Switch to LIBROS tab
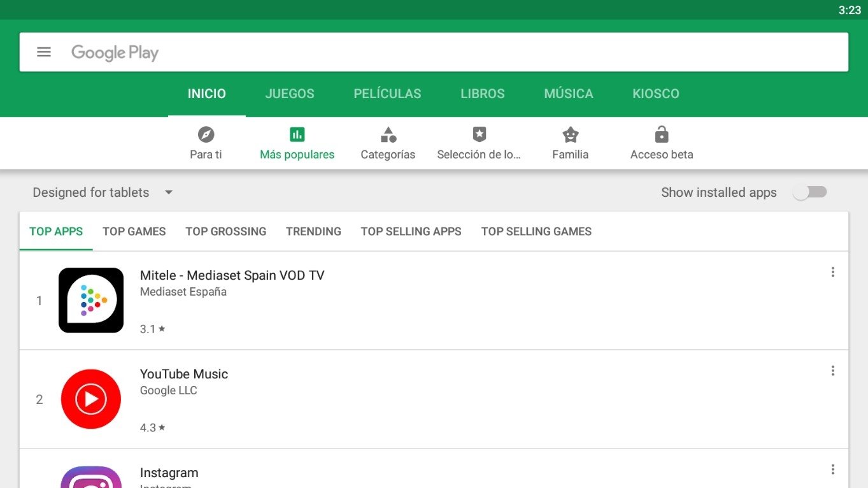868x488 pixels. click(x=482, y=94)
